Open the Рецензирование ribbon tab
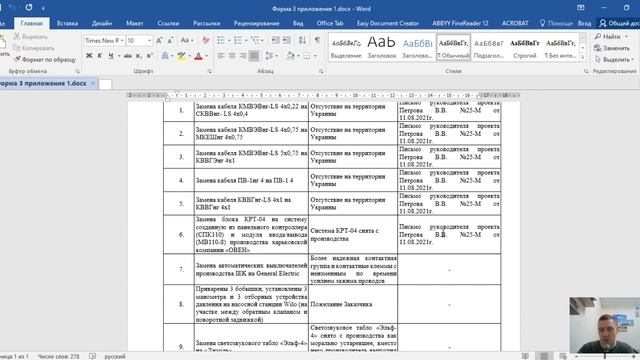Viewport: 640px width, 360px height. point(257,23)
